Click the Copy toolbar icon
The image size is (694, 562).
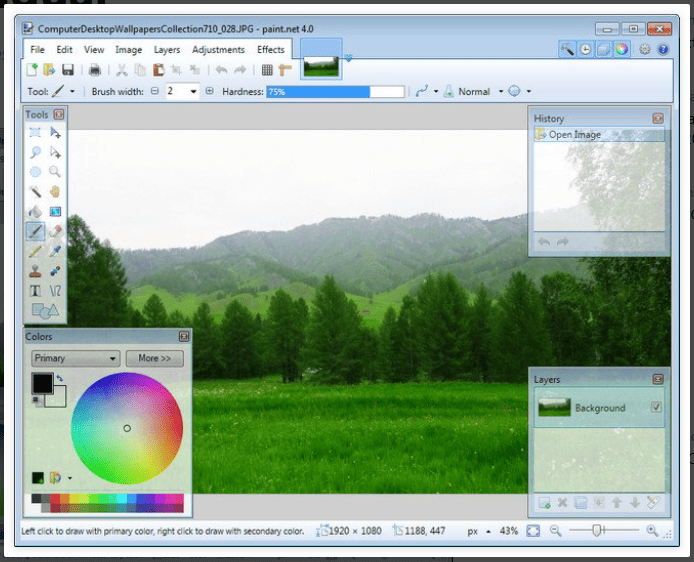[140, 69]
